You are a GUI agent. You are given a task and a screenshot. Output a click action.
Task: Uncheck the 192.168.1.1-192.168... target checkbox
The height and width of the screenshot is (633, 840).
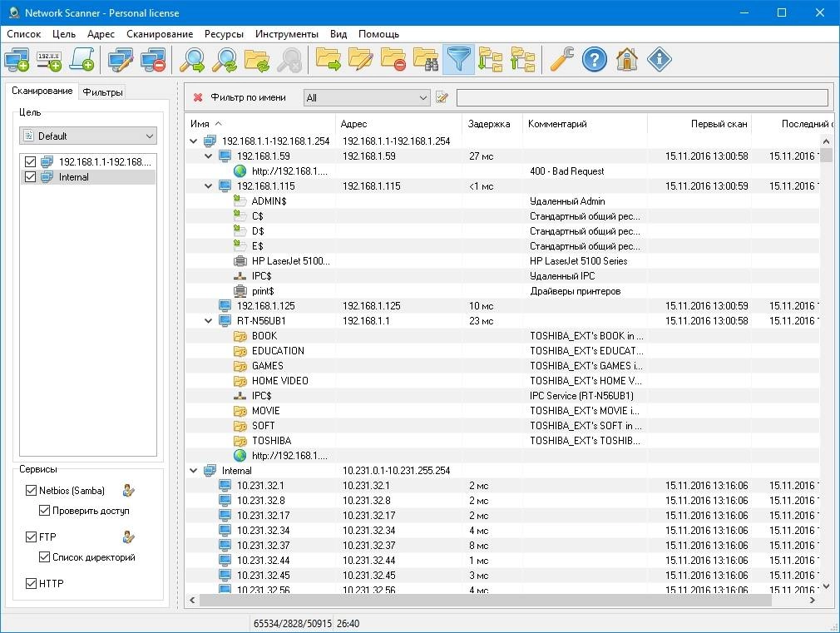(31, 162)
